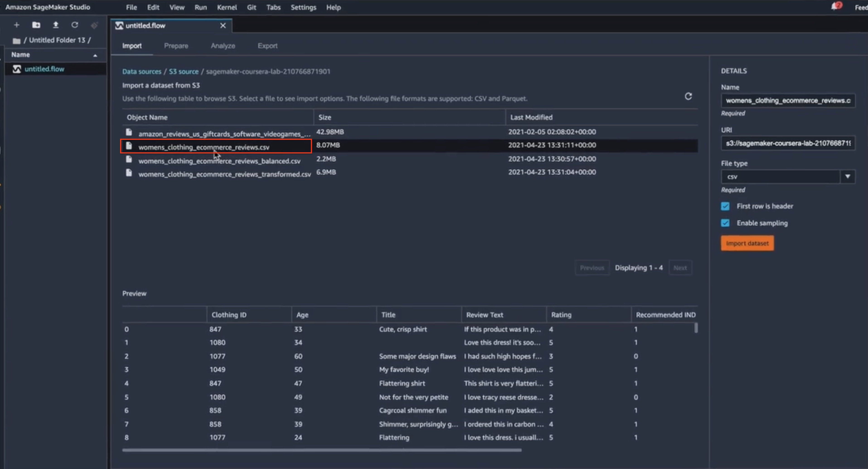Click the 'Some major design flaws' cell
This screenshot has height=469, width=868.
417,356
